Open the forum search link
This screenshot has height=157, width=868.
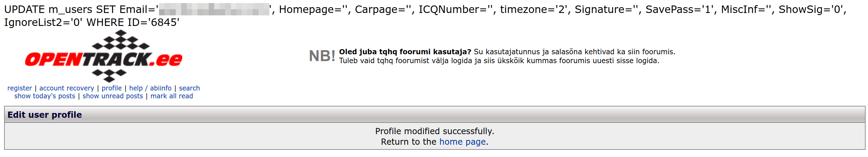click(x=189, y=88)
